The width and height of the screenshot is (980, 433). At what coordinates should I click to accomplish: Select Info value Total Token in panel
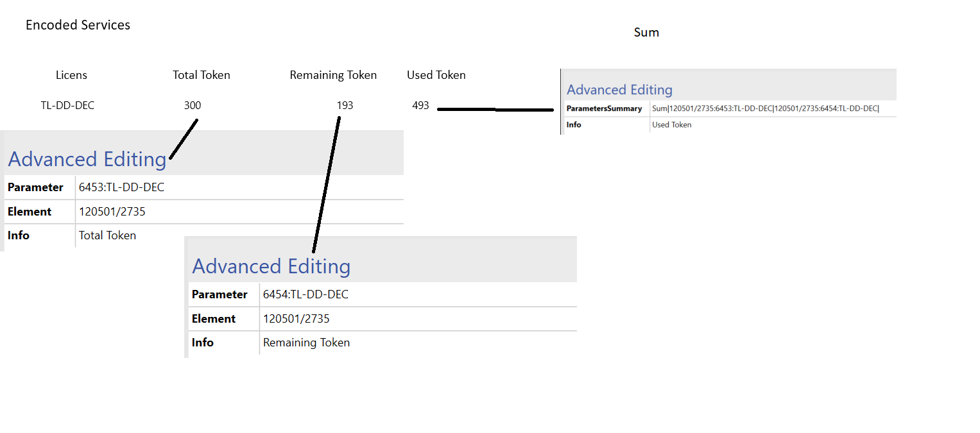(x=107, y=235)
